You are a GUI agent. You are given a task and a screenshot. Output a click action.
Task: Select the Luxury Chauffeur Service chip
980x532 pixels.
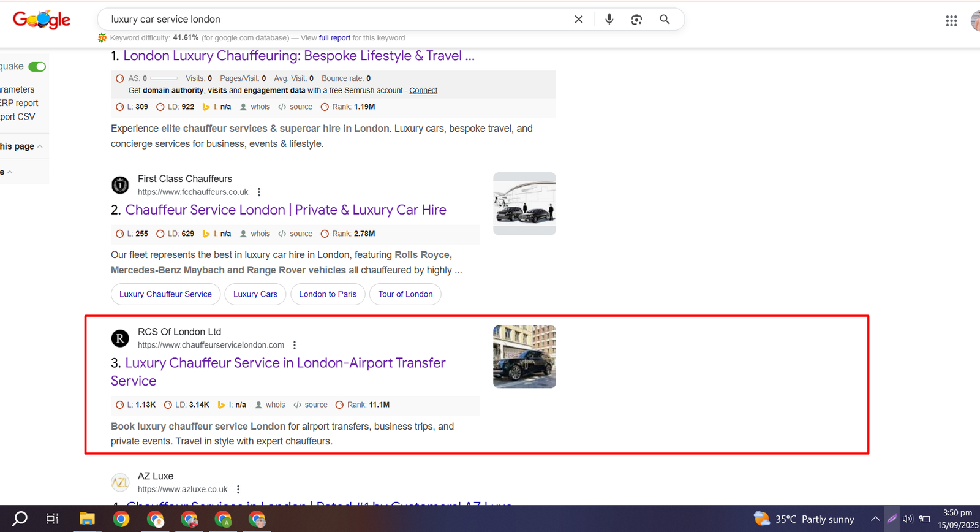pyautogui.click(x=165, y=294)
